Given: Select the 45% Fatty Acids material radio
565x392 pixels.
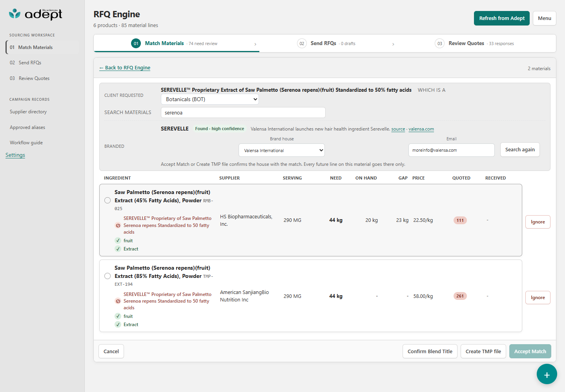Looking at the screenshot, I should pyautogui.click(x=108, y=200).
